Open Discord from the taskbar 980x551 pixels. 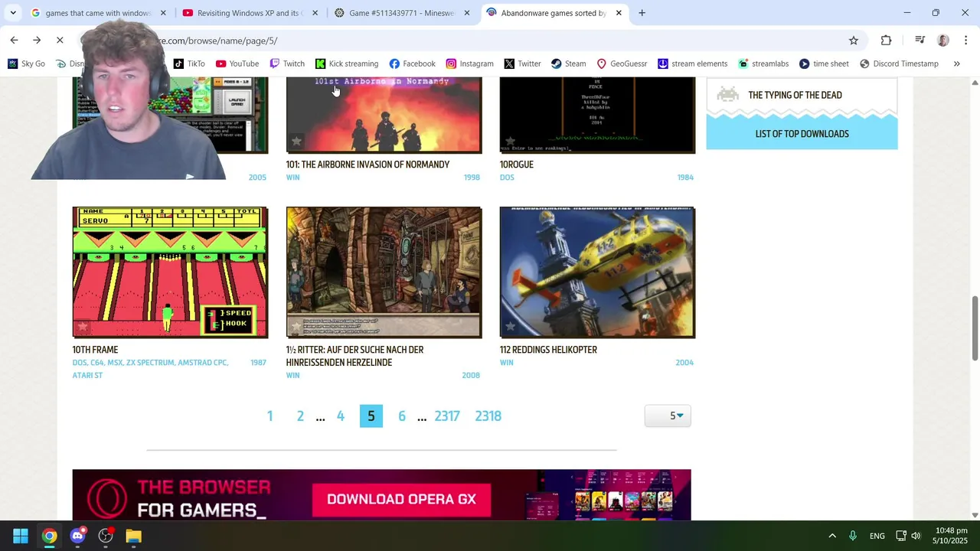click(x=77, y=536)
